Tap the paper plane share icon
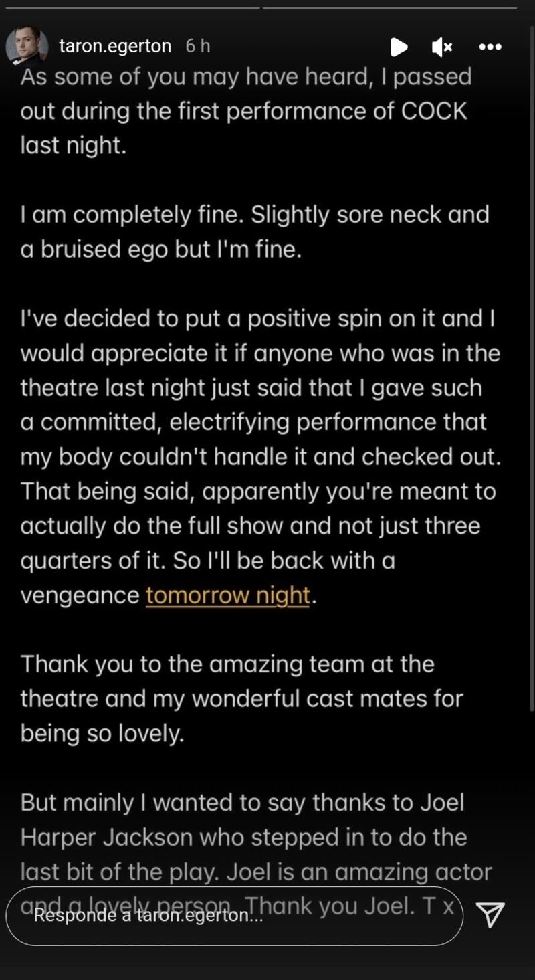 [x=492, y=914]
